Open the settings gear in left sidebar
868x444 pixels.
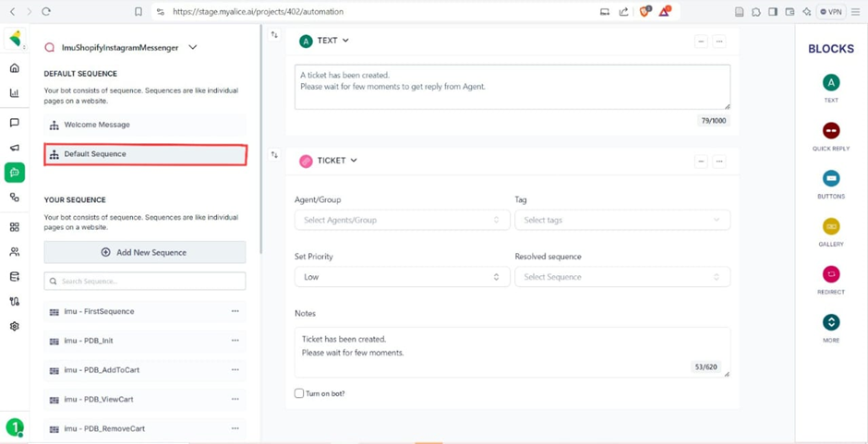14,326
